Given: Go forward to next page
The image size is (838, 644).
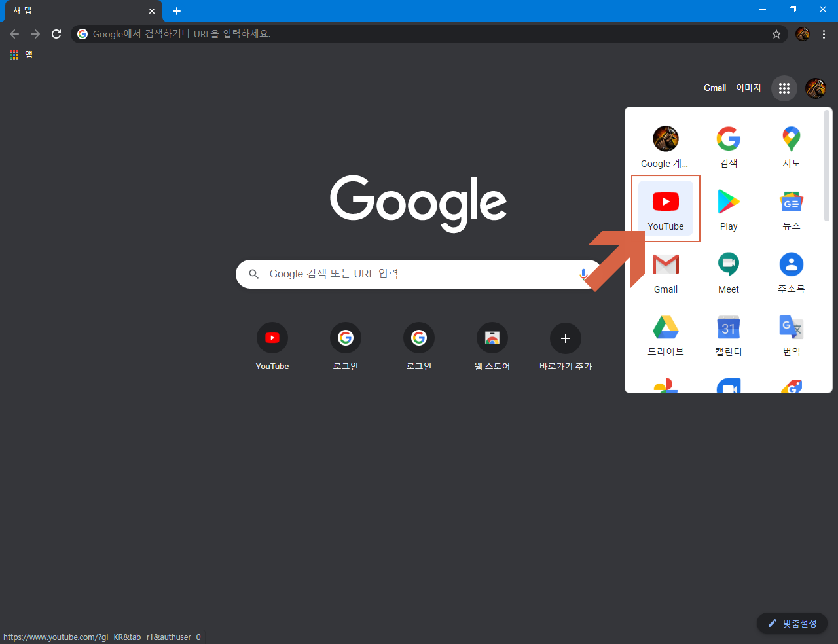Looking at the screenshot, I should [x=35, y=34].
